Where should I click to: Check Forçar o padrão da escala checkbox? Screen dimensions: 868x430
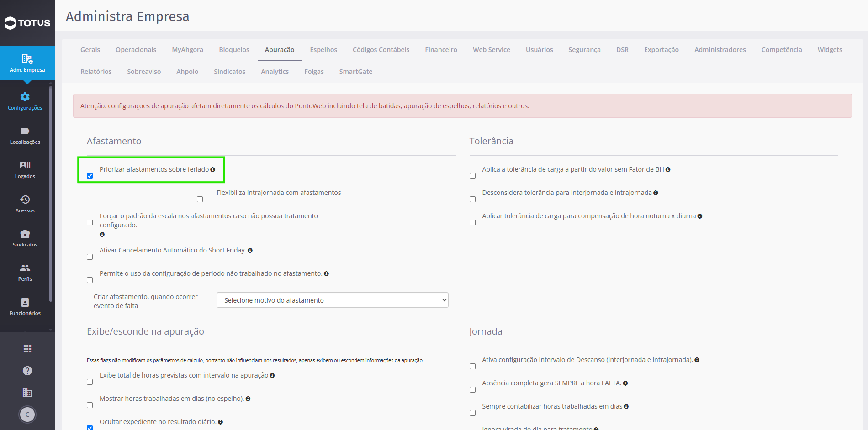click(90, 223)
